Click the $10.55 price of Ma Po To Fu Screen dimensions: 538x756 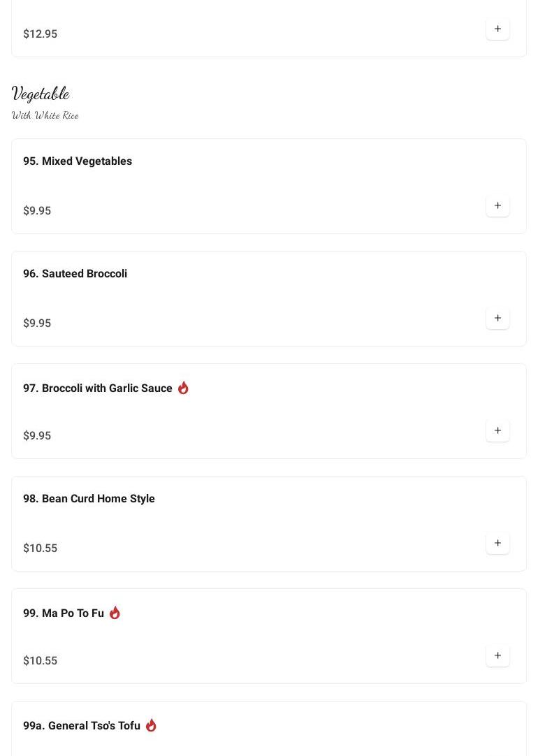tap(40, 661)
